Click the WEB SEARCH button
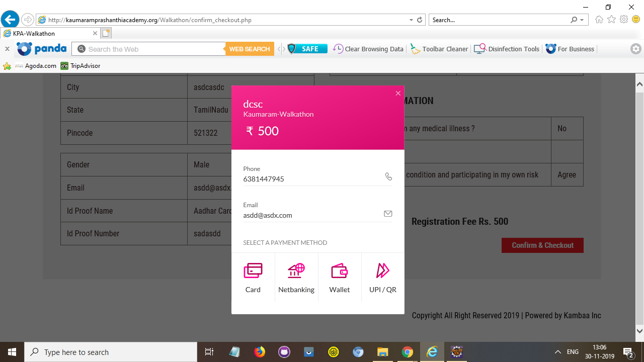644x362 pixels. 250,49
